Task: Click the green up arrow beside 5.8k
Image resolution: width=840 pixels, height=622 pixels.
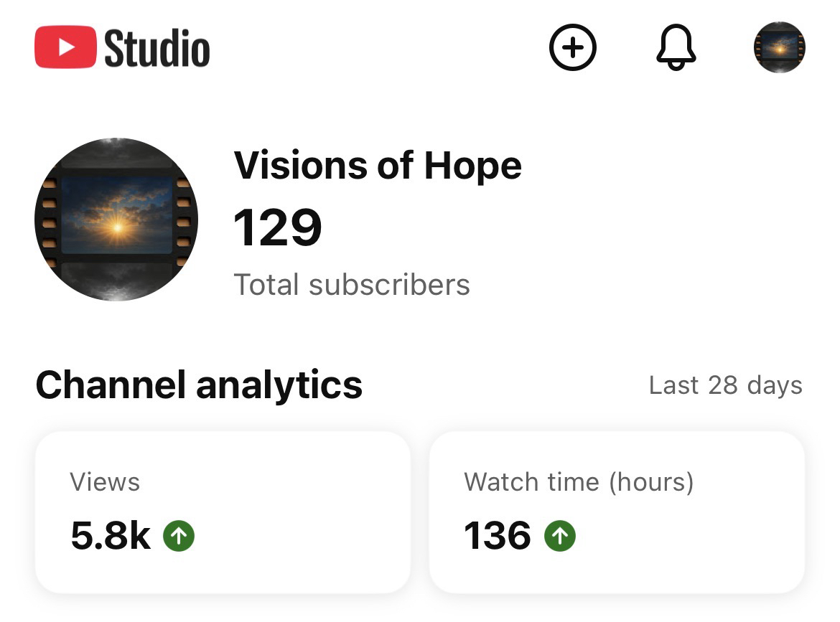Action: point(179,536)
